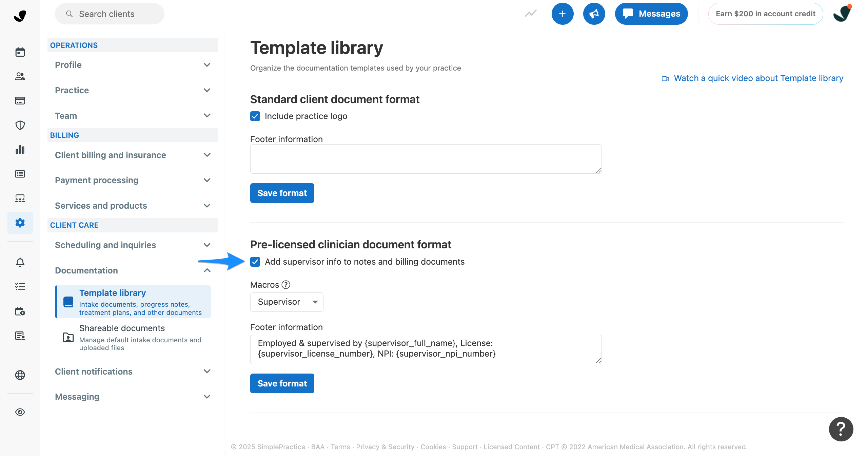Toggle Add supervisor info checkbox
This screenshot has width=868, height=456.
(x=255, y=262)
